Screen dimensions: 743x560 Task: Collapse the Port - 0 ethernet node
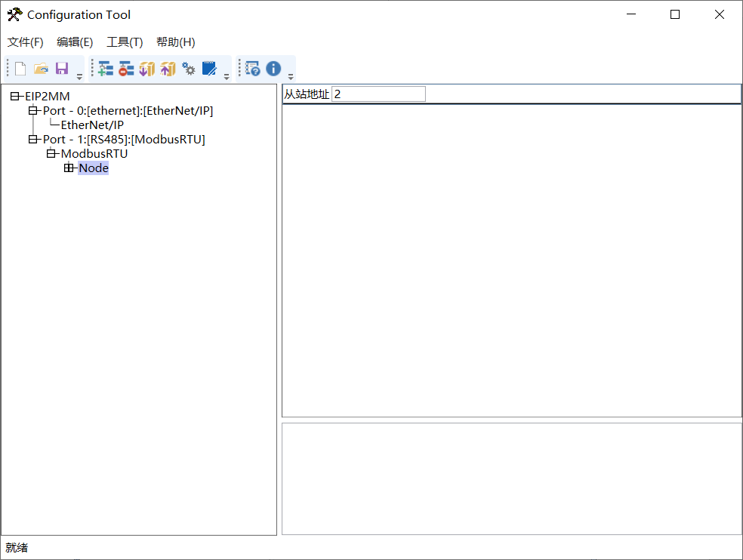[x=32, y=111]
